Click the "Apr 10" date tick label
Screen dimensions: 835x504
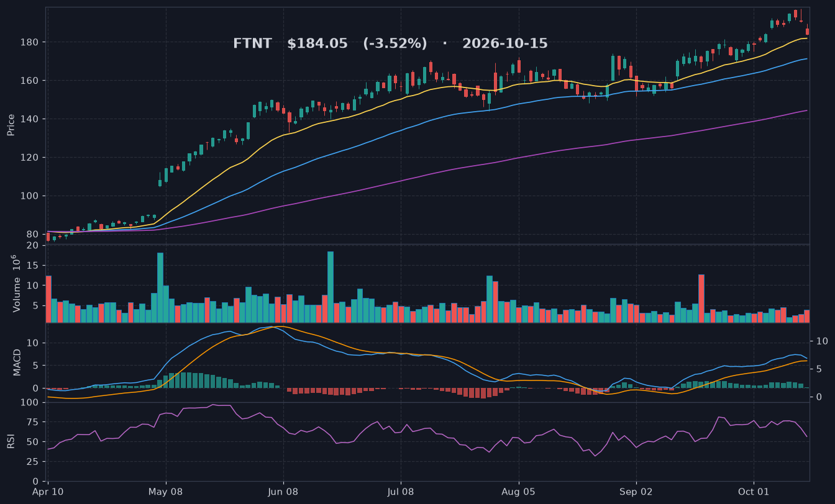(48, 492)
